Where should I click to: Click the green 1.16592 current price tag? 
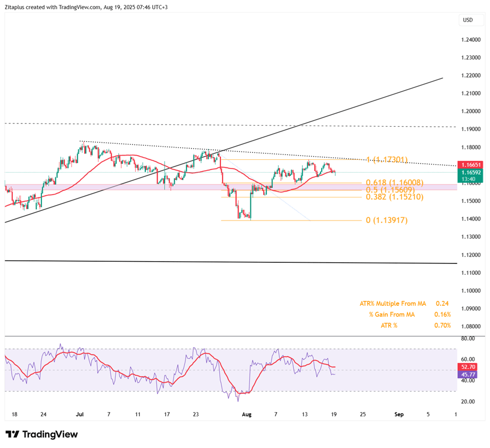click(x=470, y=174)
